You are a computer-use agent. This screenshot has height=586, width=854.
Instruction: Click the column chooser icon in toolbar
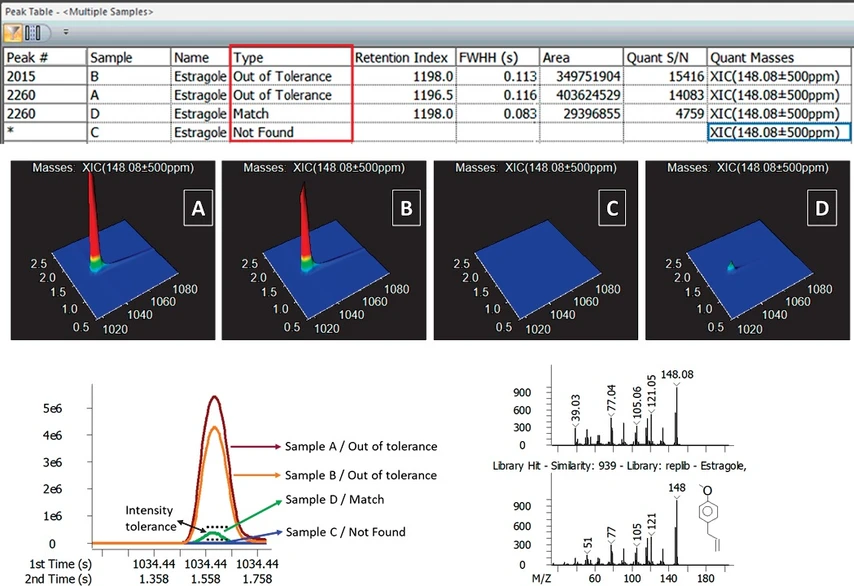pos(34,31)
